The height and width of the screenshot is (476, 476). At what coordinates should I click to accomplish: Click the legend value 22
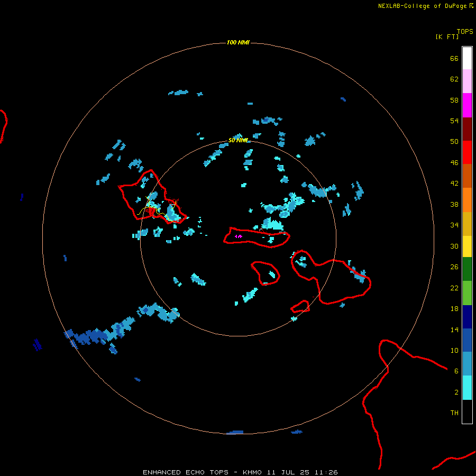pos(454,288)
